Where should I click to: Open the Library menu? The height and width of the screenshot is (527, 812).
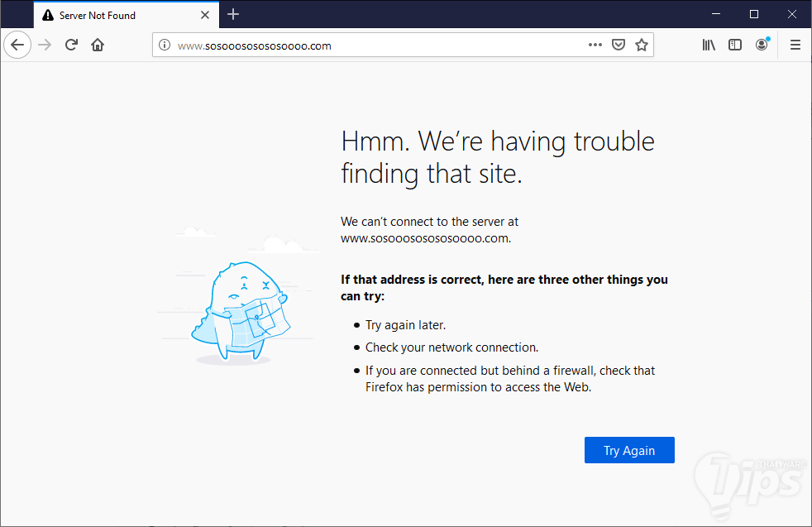(709, 46)
